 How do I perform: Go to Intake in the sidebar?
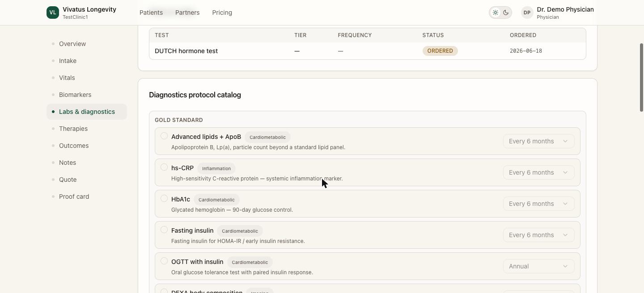pyautogui.click(x=87, y=61)
